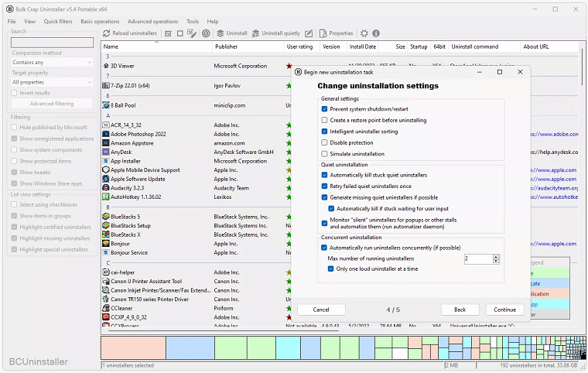This screenshot has height=373, width=588.
Task: Click the modify/edit toolbar icon
Action: pos(309,33)
